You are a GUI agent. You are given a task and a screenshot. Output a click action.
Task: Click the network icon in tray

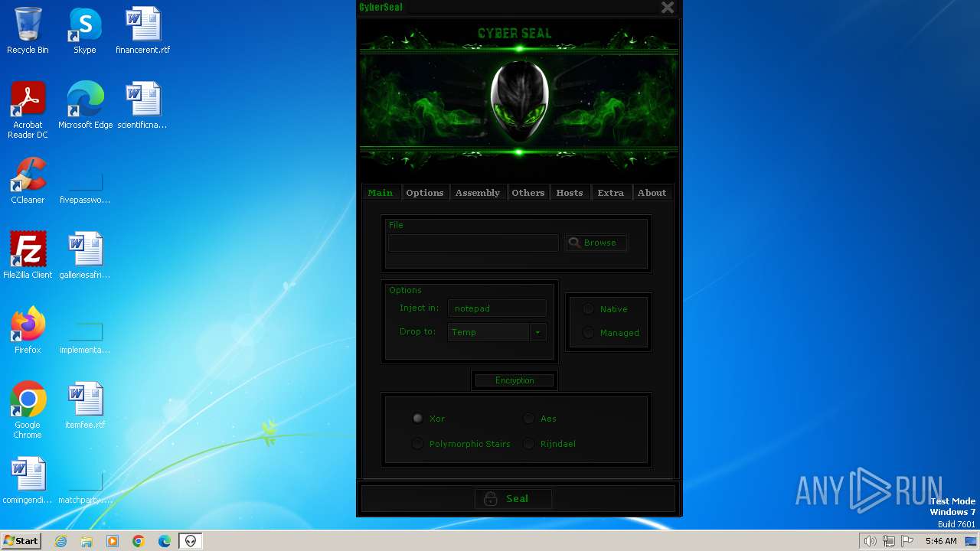888,541
